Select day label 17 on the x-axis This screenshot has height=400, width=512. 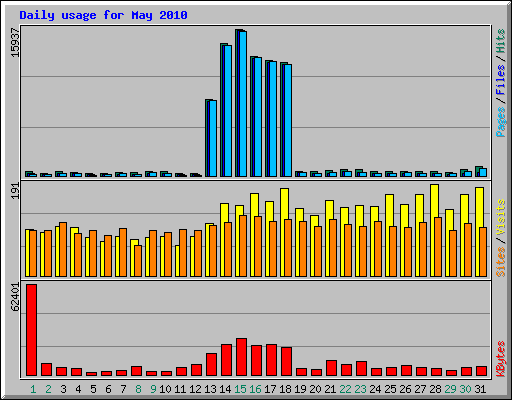270,389
